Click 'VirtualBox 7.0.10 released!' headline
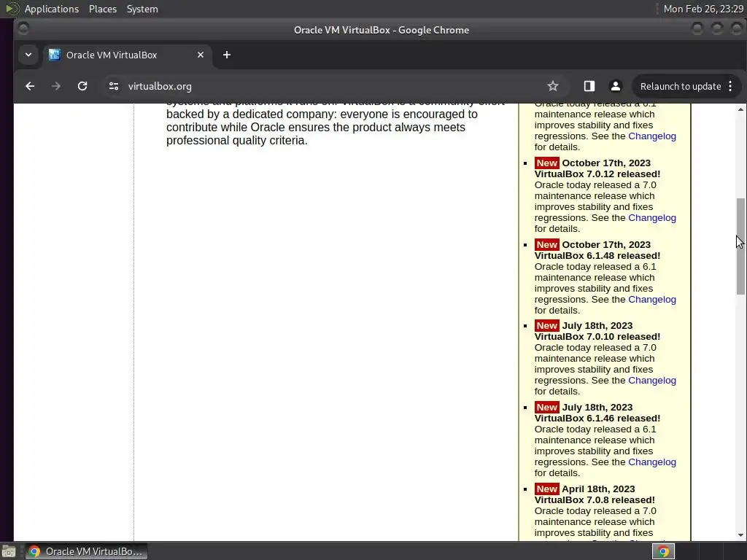Screen dimensions: 747x560 tap(597, 336)
